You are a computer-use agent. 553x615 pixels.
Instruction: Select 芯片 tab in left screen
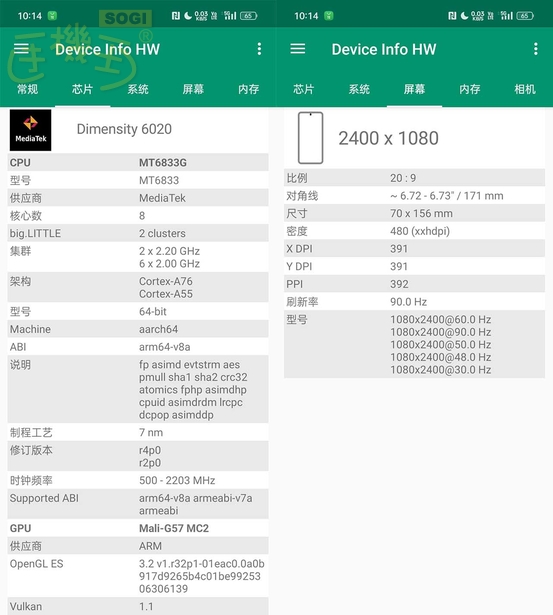pos(82,89)
